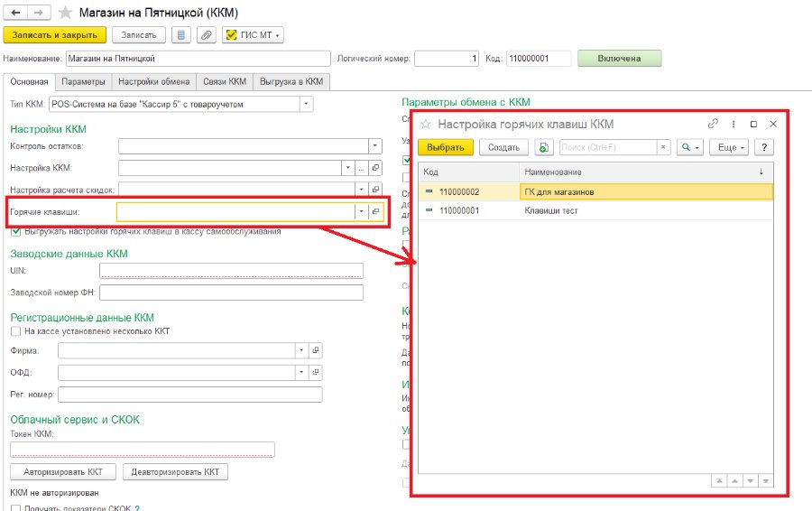
Task: Go back with the left arrow button
Action: tap(15, 13)
